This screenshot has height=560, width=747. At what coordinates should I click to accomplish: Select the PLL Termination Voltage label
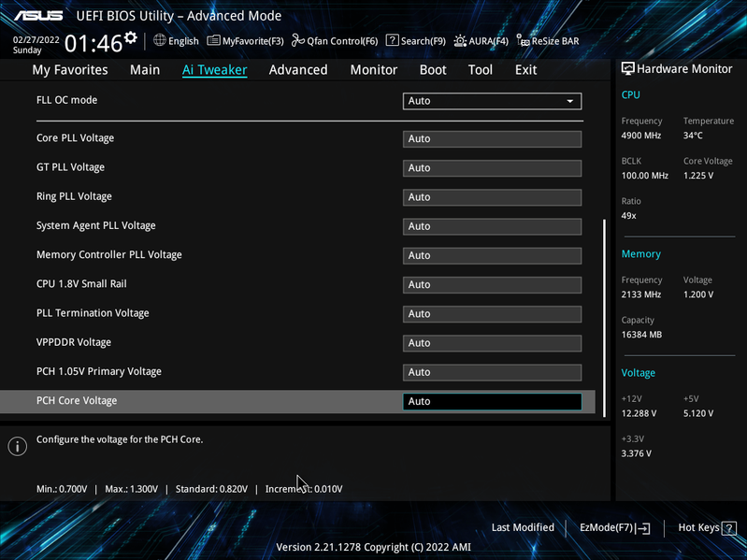tap(93, 313)
